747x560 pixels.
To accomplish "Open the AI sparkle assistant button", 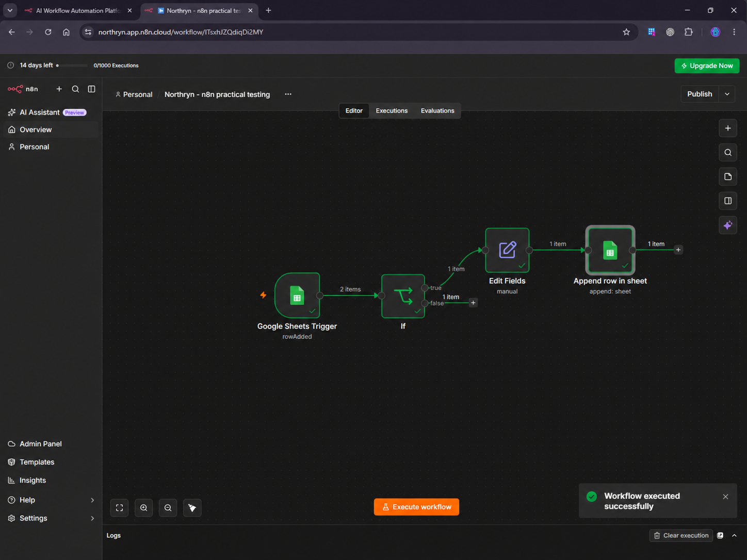I will tap(728, 225).
